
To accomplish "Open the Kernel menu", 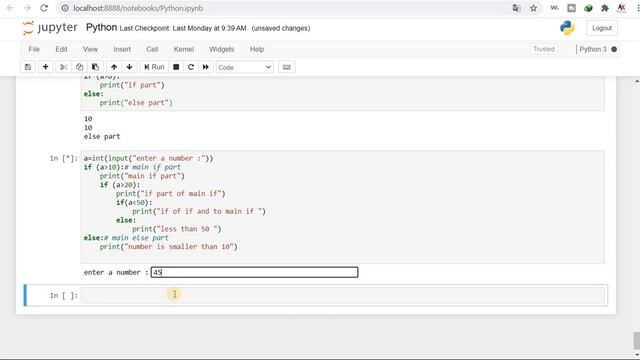I will [x=184, y=49].
